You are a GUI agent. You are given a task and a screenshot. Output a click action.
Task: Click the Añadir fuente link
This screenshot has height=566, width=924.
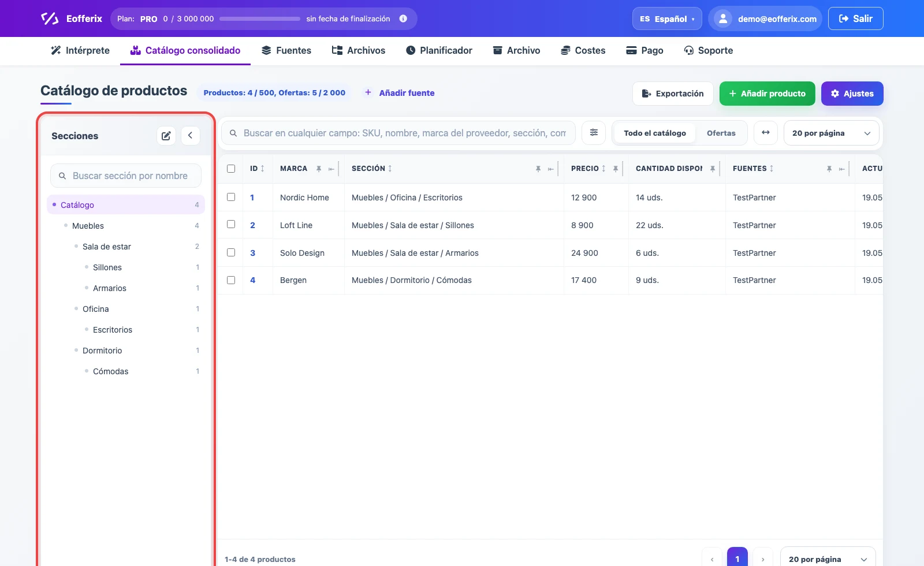(x=407, y=92)
